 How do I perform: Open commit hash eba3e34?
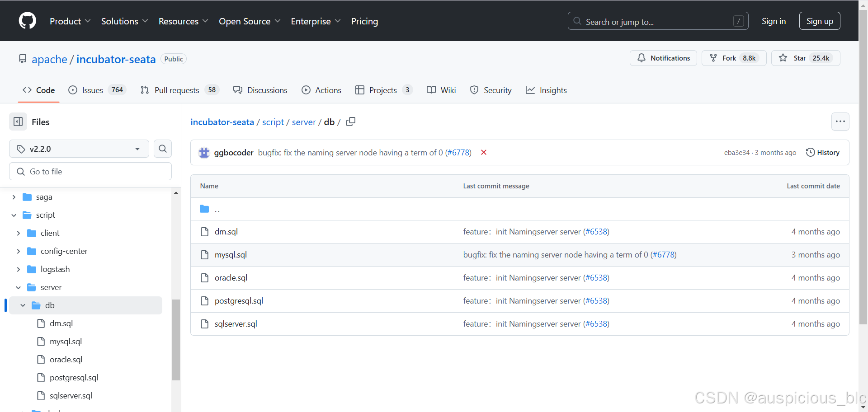tap(737, 153)
